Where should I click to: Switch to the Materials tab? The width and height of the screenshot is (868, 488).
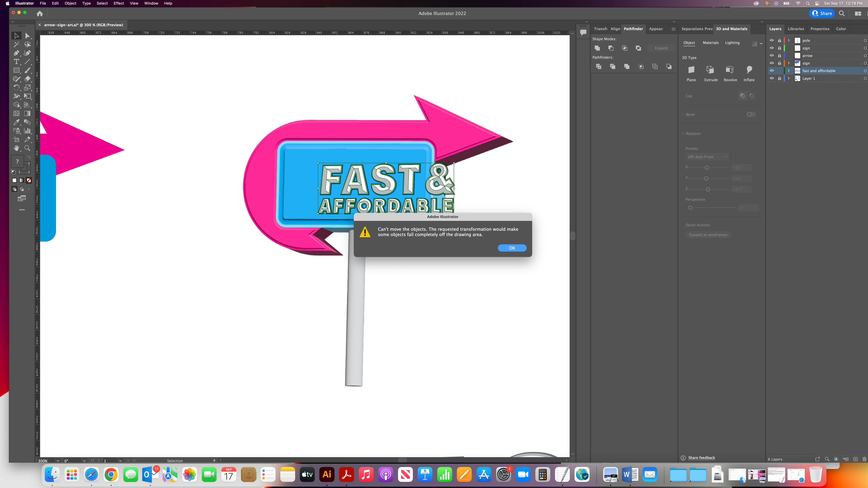[x=710, y=43]
